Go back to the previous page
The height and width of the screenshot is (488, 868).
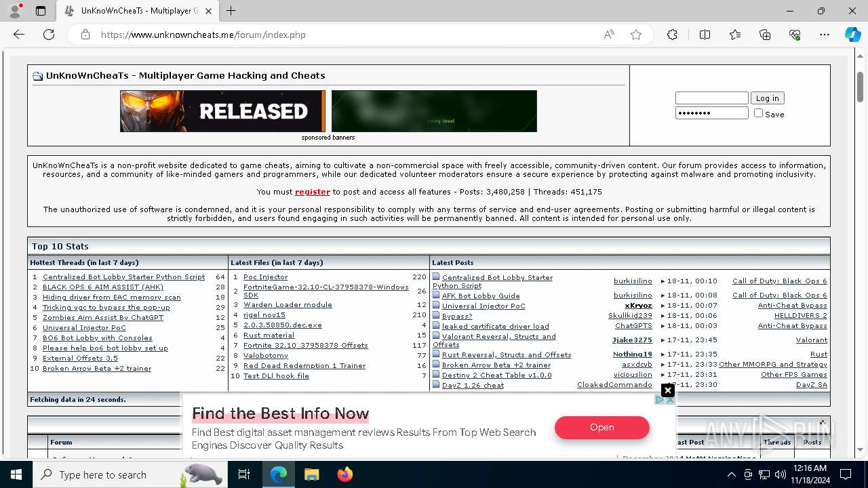19,35
